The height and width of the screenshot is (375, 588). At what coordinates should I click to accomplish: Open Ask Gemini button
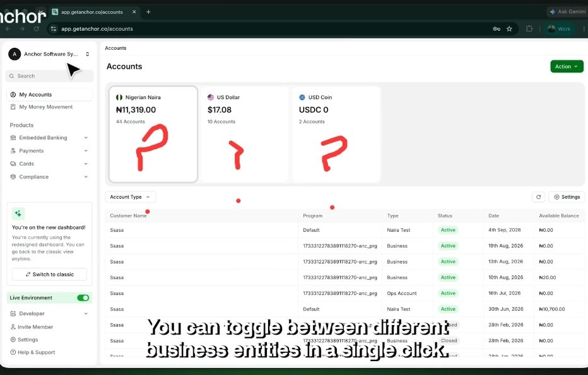568,11
